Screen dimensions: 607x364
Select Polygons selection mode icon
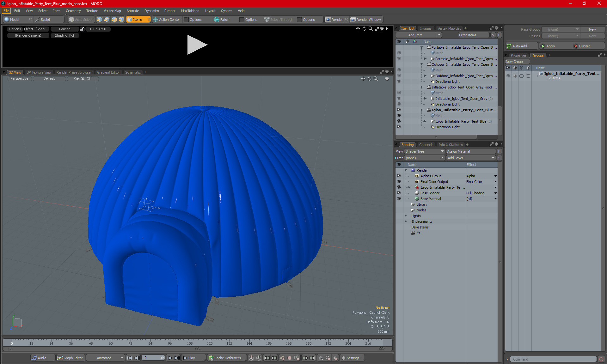[114, 20]
